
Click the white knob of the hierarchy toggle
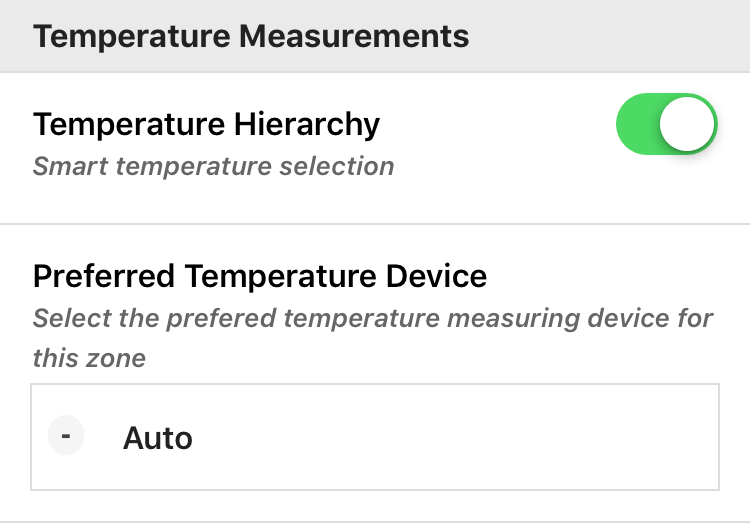pyautogui.click(x=688, y=125)
